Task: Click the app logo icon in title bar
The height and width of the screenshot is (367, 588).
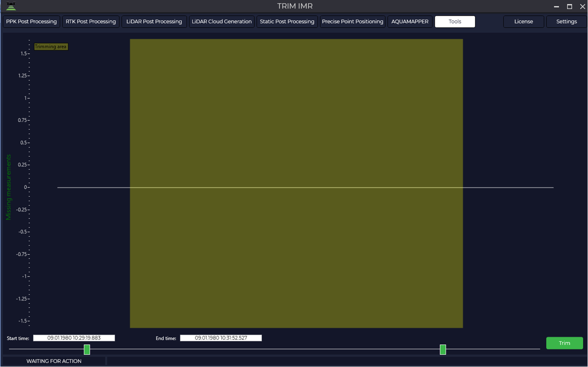Action: (x=11, y=6)
